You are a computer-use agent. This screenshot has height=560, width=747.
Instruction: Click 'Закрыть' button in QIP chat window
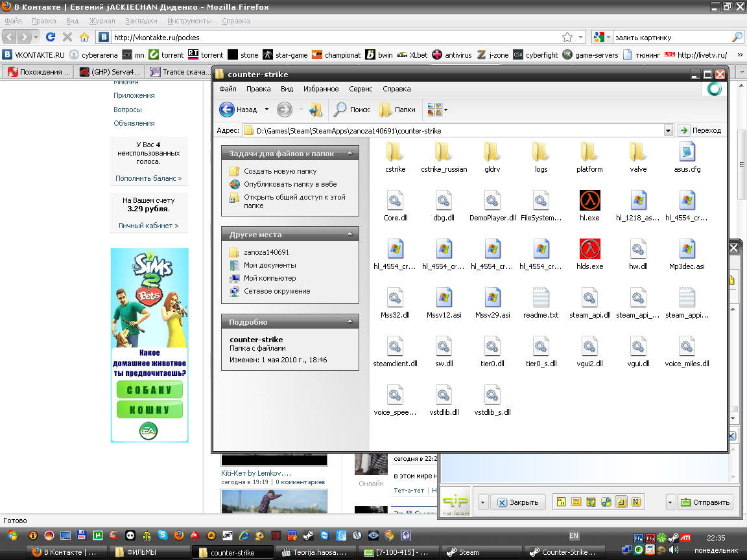pos(518,502)
